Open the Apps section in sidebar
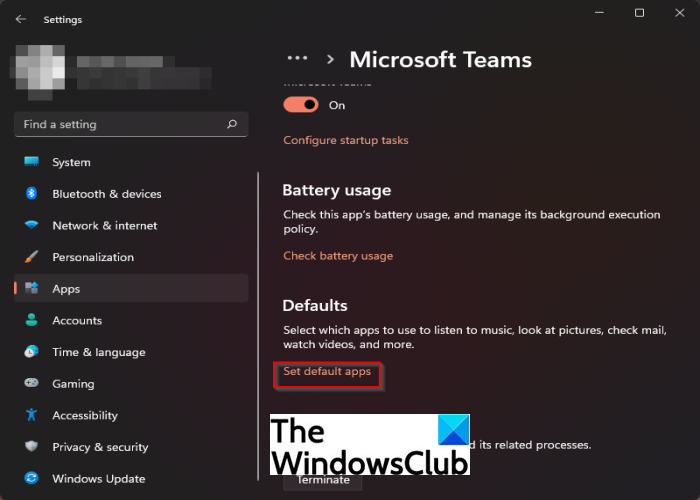The height and width of the screenshot is (500, 700). (66, 289)
